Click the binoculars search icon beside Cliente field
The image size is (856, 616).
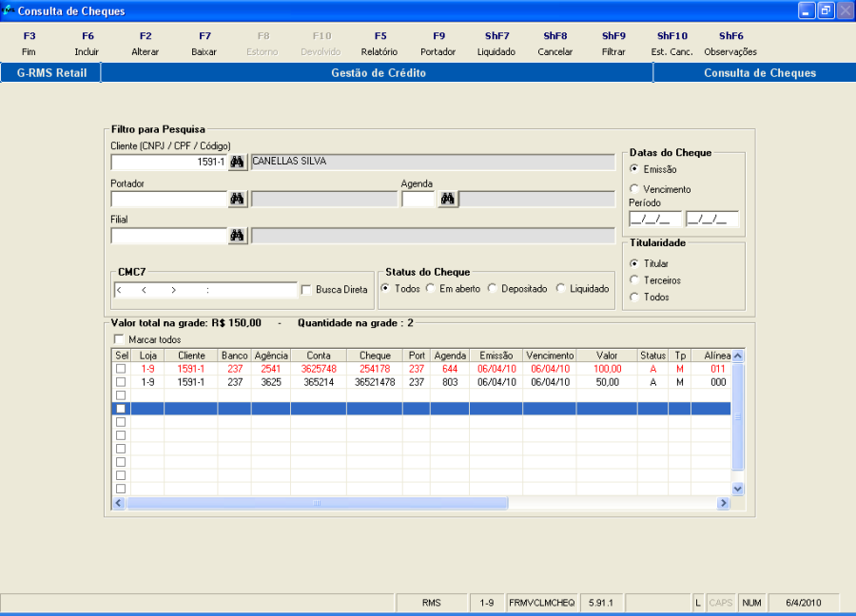237,163
